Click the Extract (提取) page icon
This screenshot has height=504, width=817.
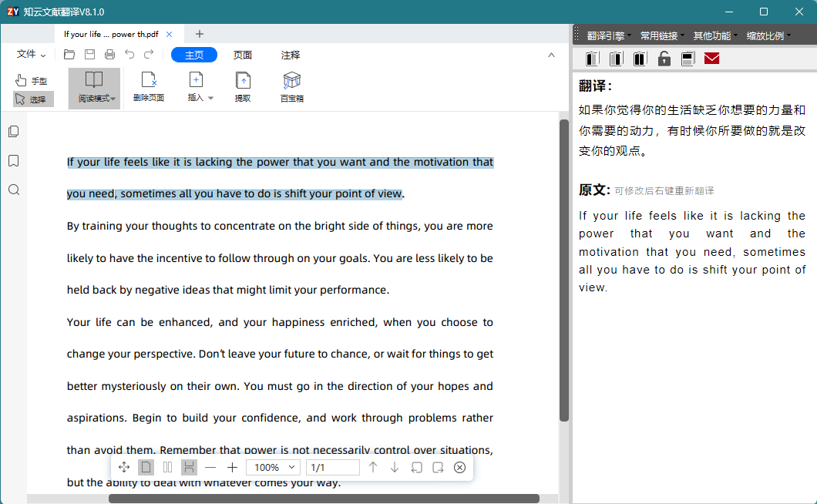(243, 87)
